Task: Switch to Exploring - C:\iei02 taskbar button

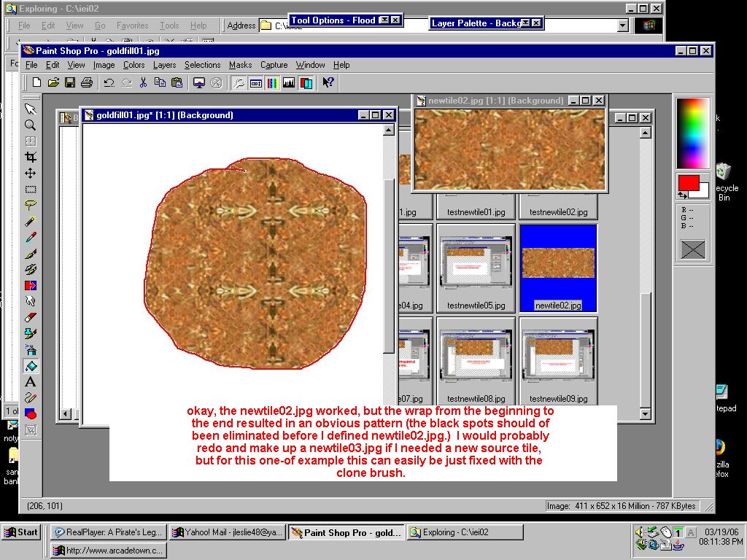Action: pyautogui.click(x=465, y=532)
